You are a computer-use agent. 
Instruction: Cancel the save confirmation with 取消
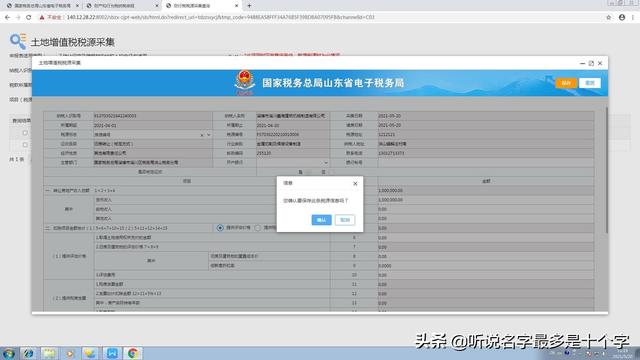(x=345, y=220)
